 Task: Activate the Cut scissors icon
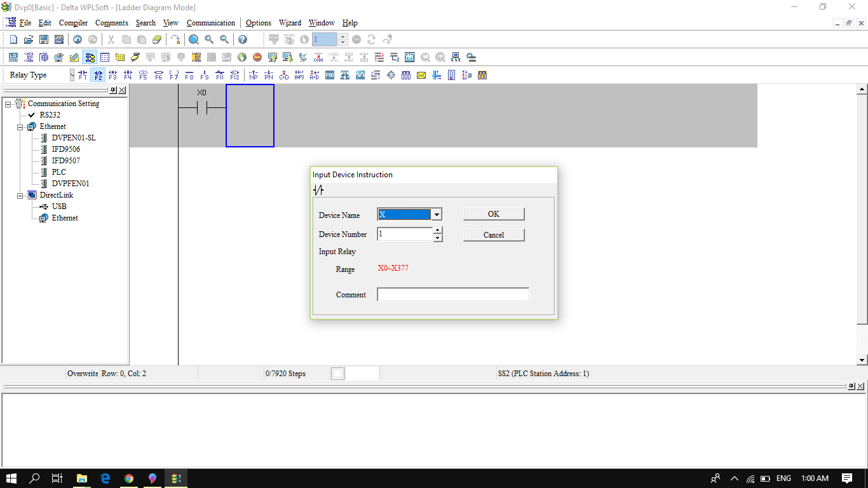click(110, 39)
